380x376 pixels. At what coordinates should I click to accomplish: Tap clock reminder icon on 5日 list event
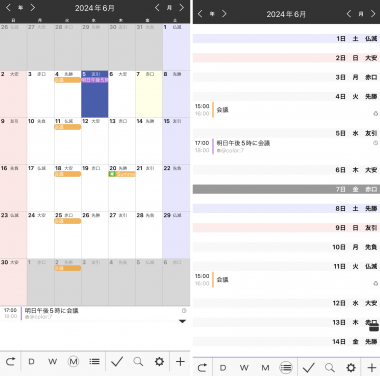pos(375,143)
